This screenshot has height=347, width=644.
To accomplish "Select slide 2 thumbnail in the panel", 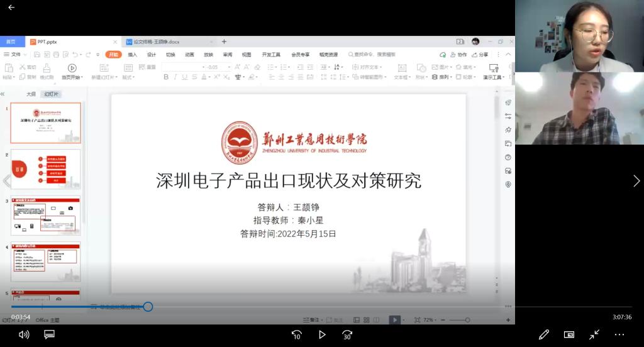I will pyautogui.click(x=45, y=169).
